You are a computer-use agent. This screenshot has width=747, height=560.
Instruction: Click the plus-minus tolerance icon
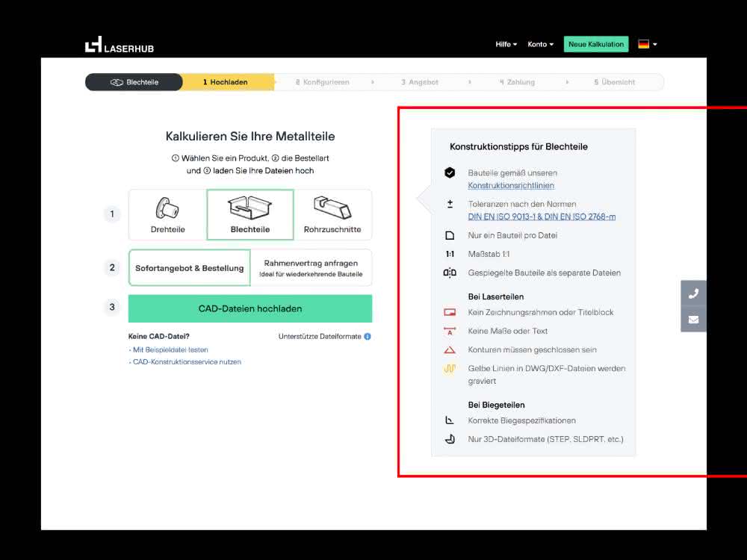point(450,205)
